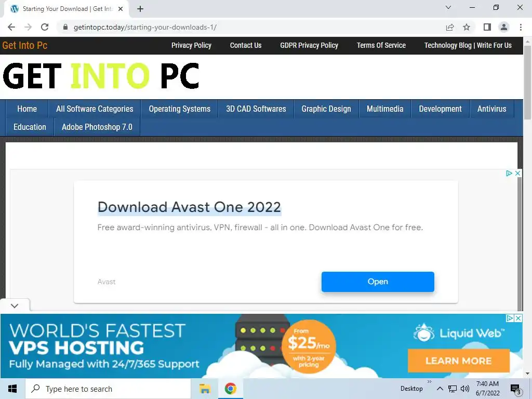Click Avast advertiser label
This screenshot has height=399, width=532.
107,282
